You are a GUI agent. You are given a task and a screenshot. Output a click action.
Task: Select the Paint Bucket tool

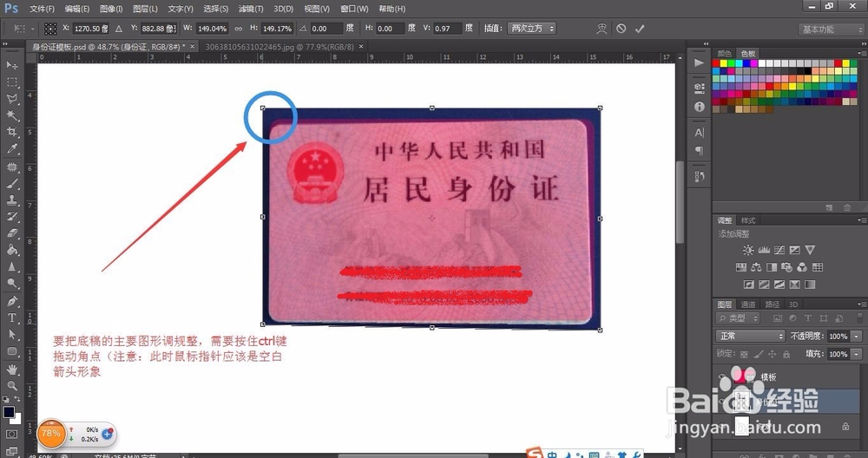pyautogui.click(x=11, y=250)
